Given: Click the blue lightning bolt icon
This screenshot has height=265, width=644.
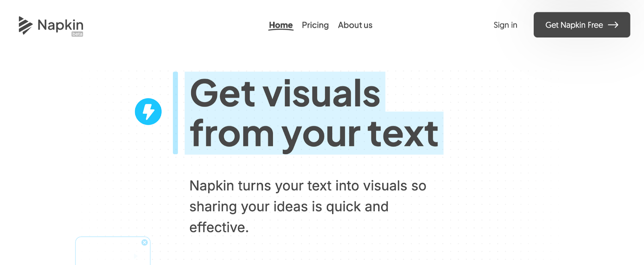Looking at the screenshot, I should 148,112.
